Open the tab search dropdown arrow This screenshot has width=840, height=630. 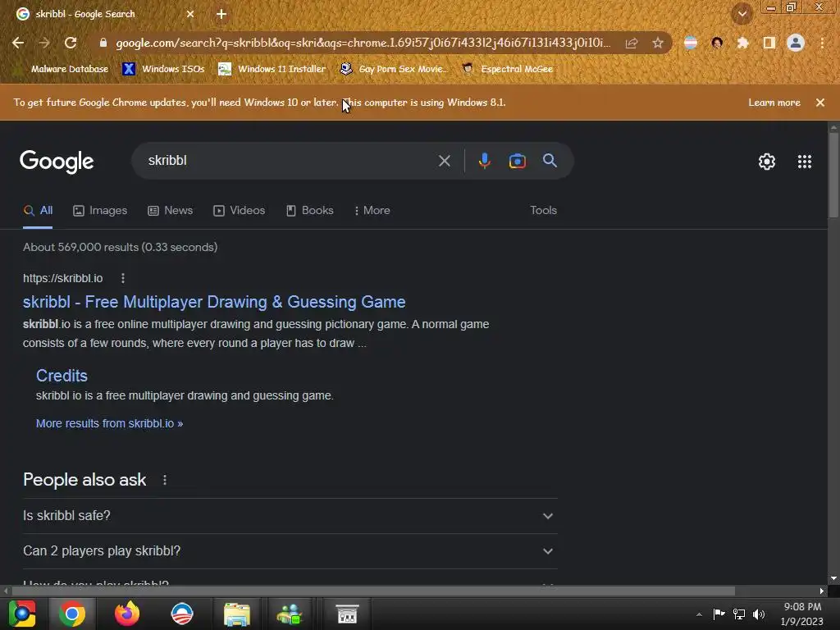click(742, 14)
